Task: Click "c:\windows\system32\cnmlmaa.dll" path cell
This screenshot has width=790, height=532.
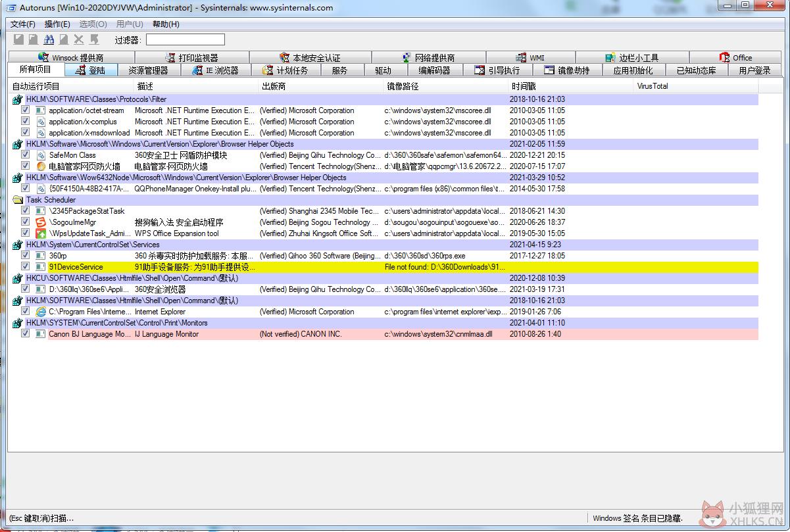Action: [x=439, y=334]
